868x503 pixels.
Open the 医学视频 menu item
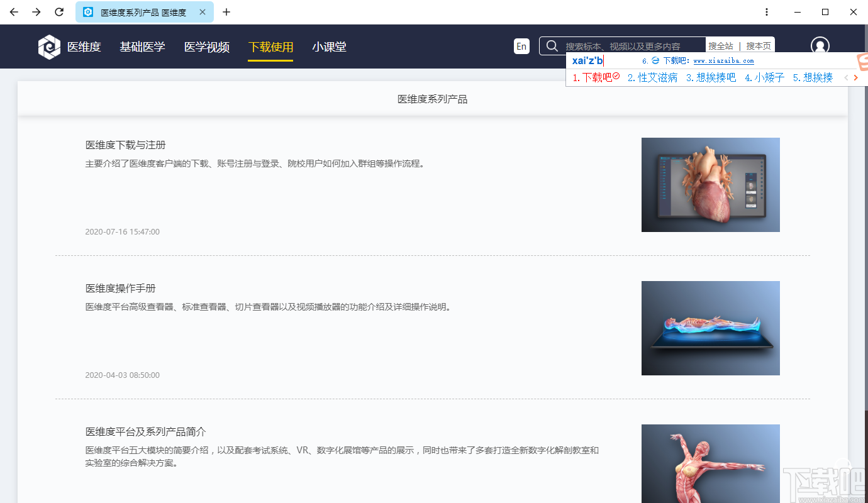coord(206,47)
